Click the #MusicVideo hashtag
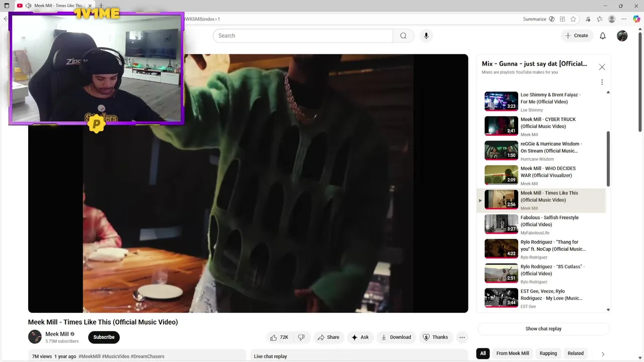Image resolution: width=644 pixels, height=362 pixels. tap(116, 356)
